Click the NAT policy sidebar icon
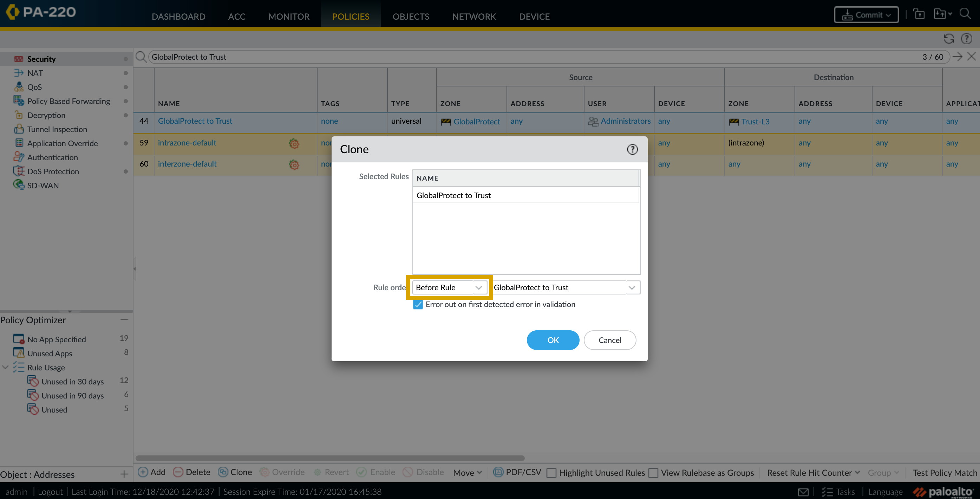 (x=19, y=72)
